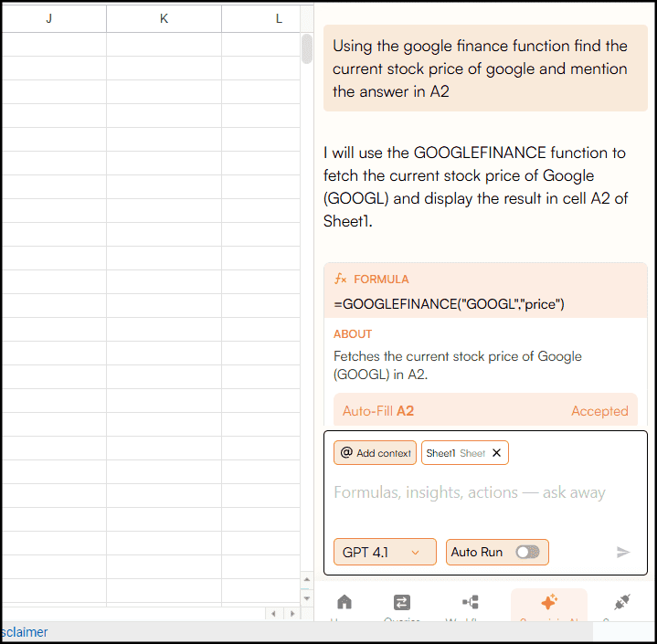Open the Workflows tree icon
657x644 pixels.
[x=471, y=602]
